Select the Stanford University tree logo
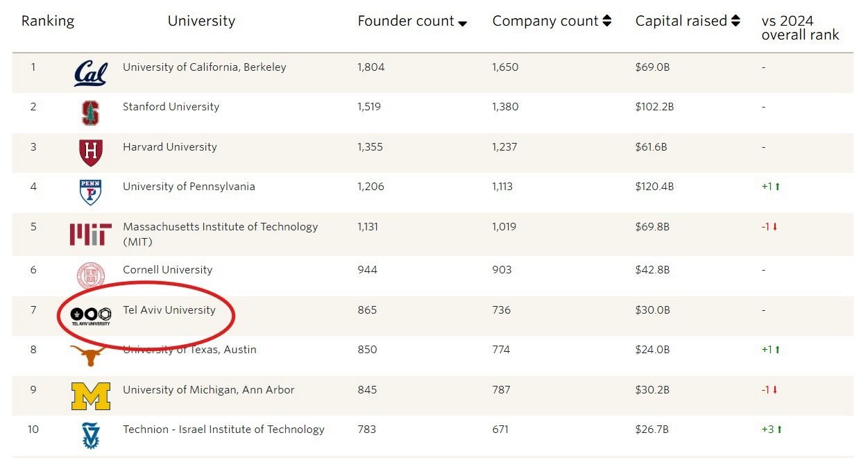The height and width of the screenshot is (458, 868). [x=90, y=112]
